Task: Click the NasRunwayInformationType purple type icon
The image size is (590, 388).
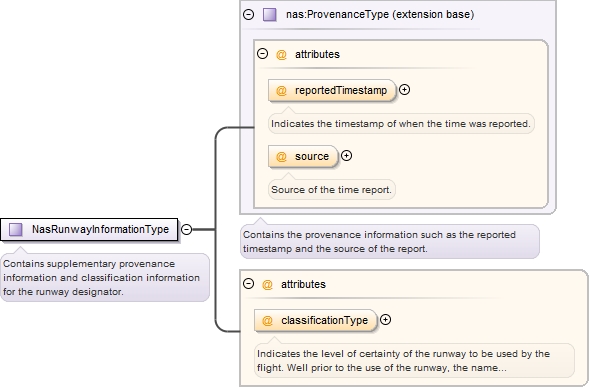Action: coord(16,229)
